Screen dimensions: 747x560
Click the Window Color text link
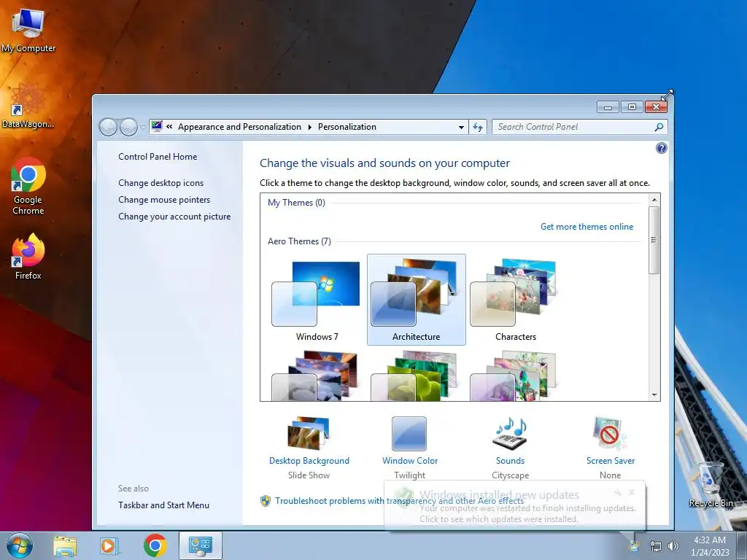coord(410,461)
